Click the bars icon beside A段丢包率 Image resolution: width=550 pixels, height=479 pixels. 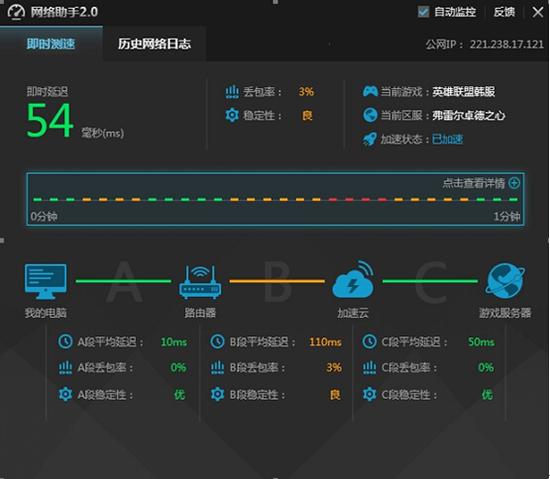tap(65, 367)
